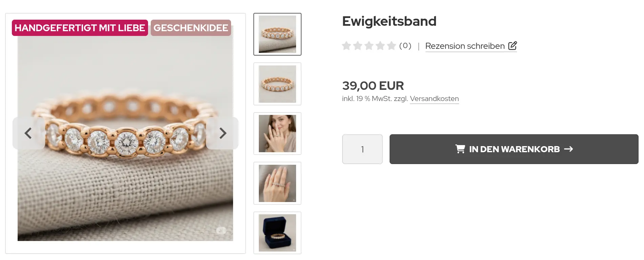Image resolution: width=644 pixels, height=260 pixels.
Task: Show the previous product image
Action: point(28,133)
